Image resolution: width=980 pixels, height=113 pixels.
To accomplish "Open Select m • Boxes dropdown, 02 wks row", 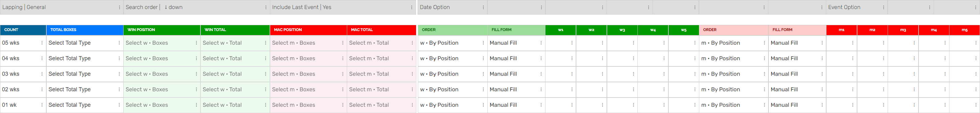I will point(308,90).
